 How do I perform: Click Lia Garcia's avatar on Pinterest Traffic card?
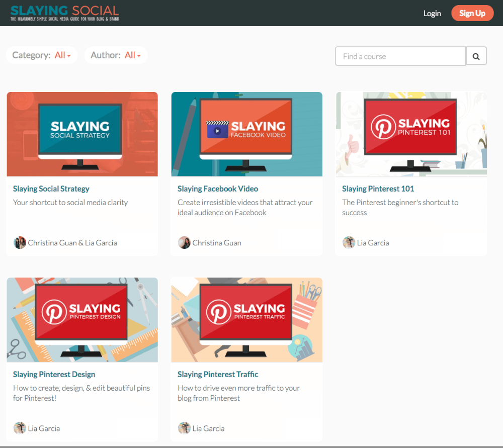tap(184, 428)
